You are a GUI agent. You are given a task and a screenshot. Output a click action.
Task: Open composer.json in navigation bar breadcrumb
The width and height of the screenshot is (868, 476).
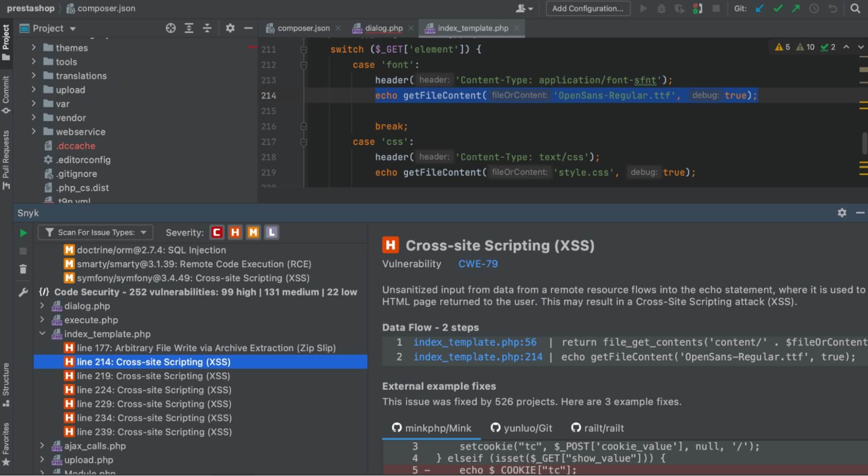click(100, 9)
